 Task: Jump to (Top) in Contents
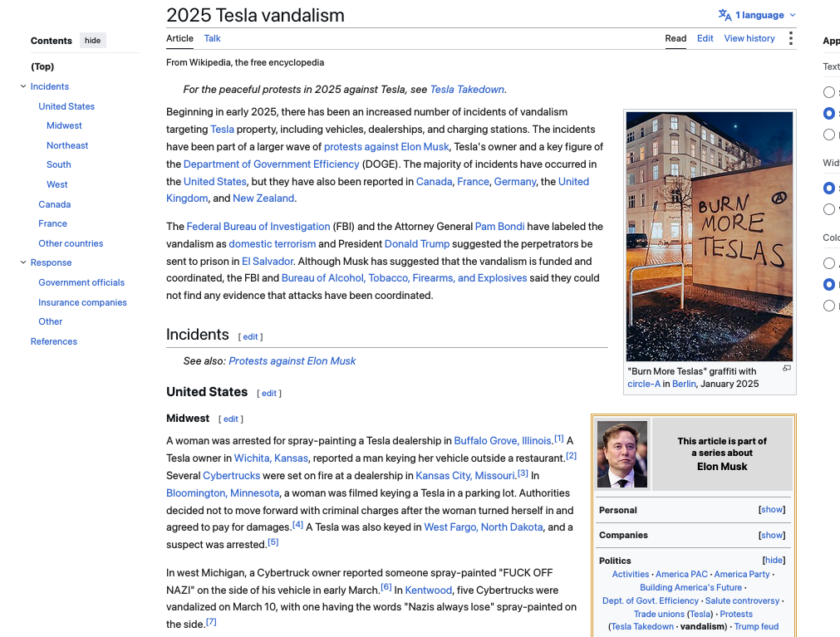click(42, 66)
